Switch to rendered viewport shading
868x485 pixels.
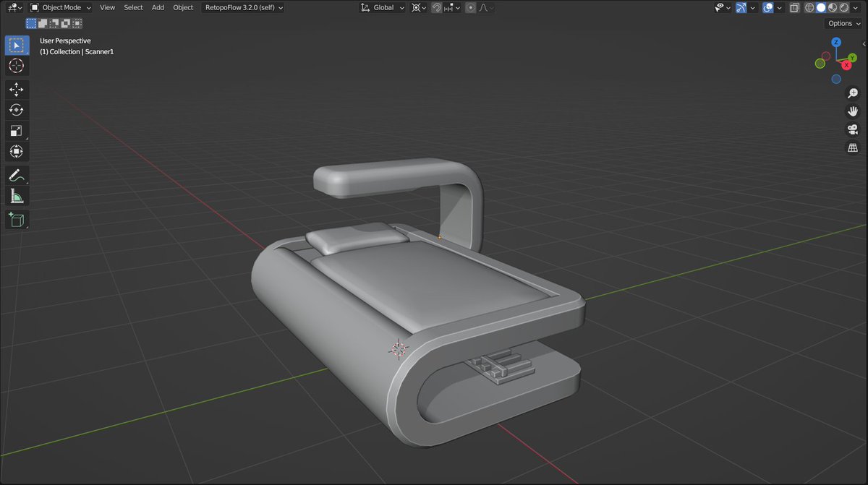(x=843, y=7)
